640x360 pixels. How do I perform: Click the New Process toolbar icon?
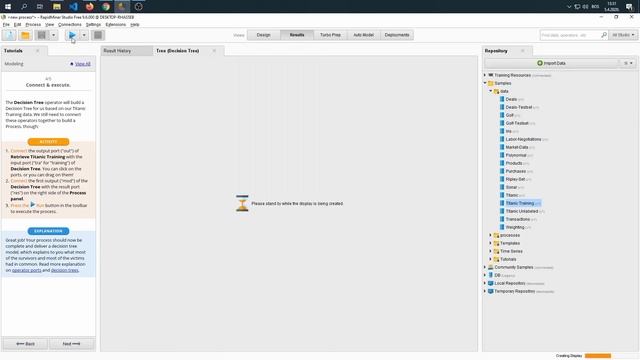pos(9,35)
